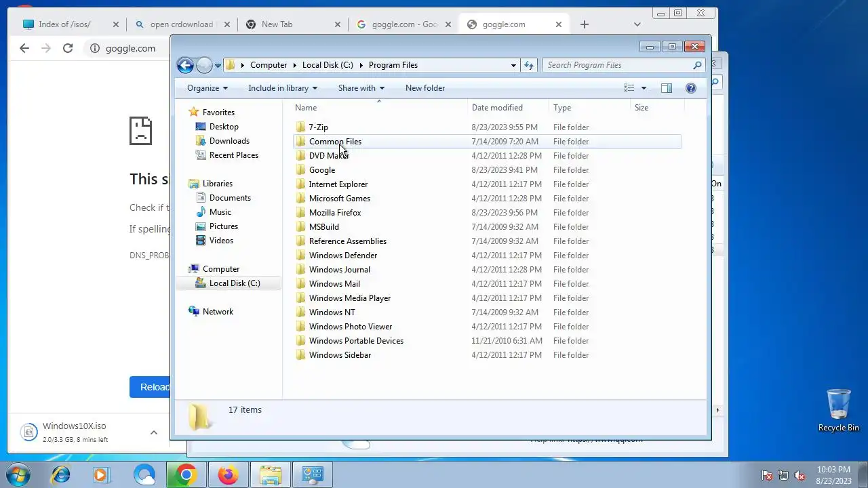This screenshot has width=868, height=488.
Task: Click the change view icon
Action: pos(629,88)
